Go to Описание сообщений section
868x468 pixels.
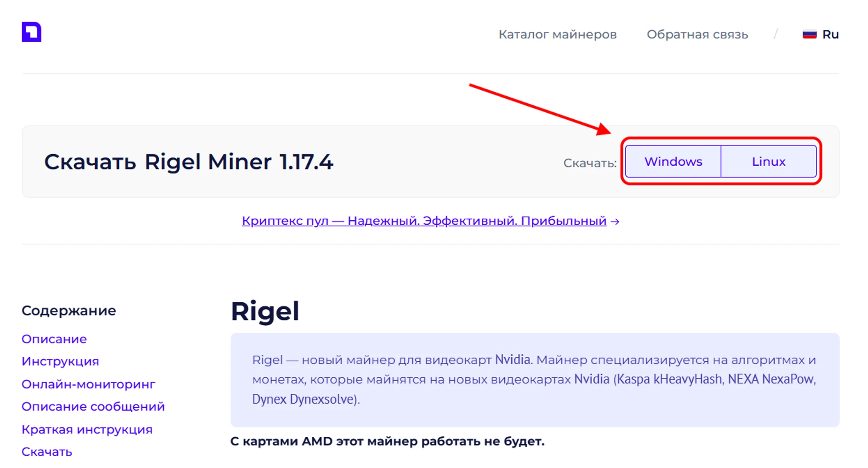pyautogui.click(x=93, y=406)
